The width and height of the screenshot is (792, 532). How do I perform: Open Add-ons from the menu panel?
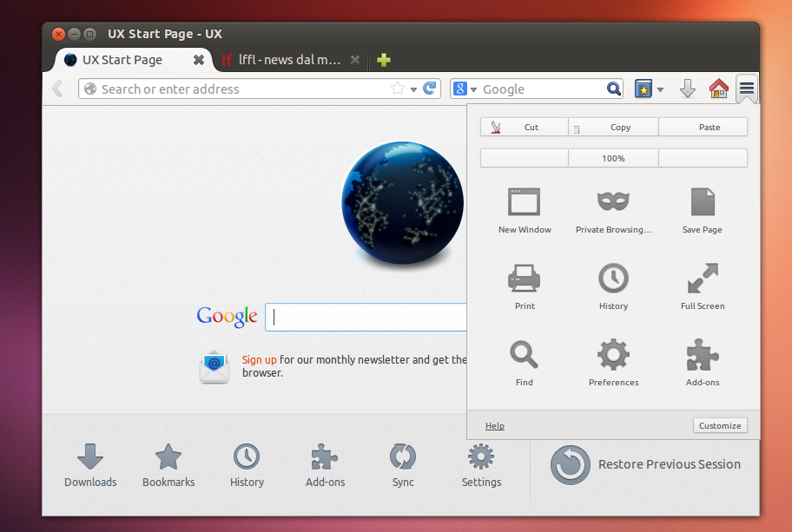click(702, 363)
